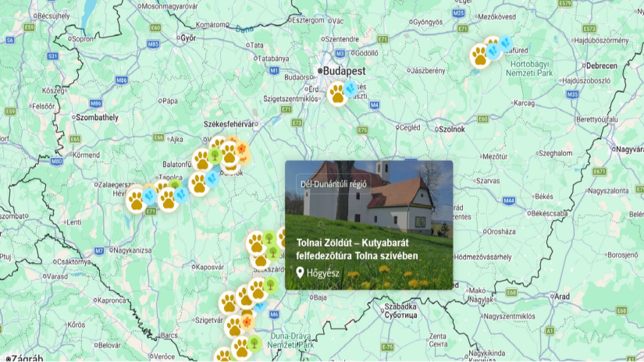Select the Kaposvár town label
644x362 pixels.
click(210, 267)
